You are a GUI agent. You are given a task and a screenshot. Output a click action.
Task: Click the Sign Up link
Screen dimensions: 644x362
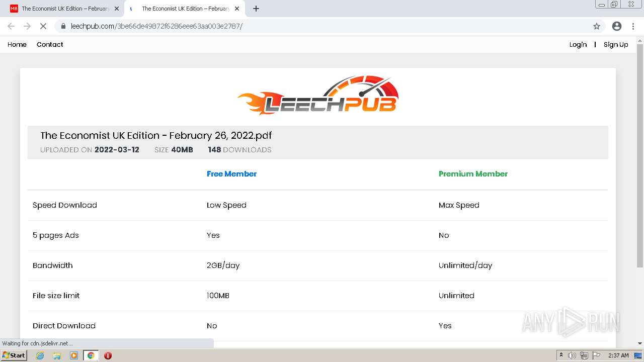[616, 44]
